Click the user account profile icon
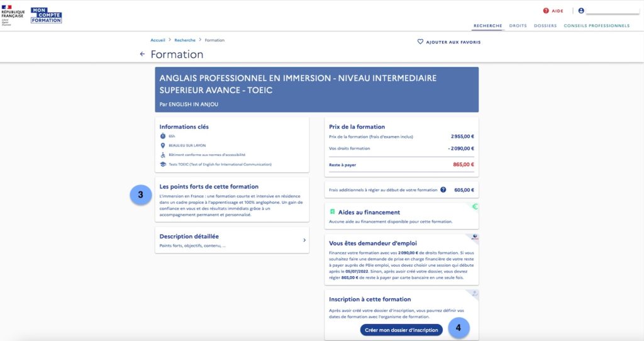Image resolution: width=644 pixels, height=341 pixels. click(x=581, y=11)
